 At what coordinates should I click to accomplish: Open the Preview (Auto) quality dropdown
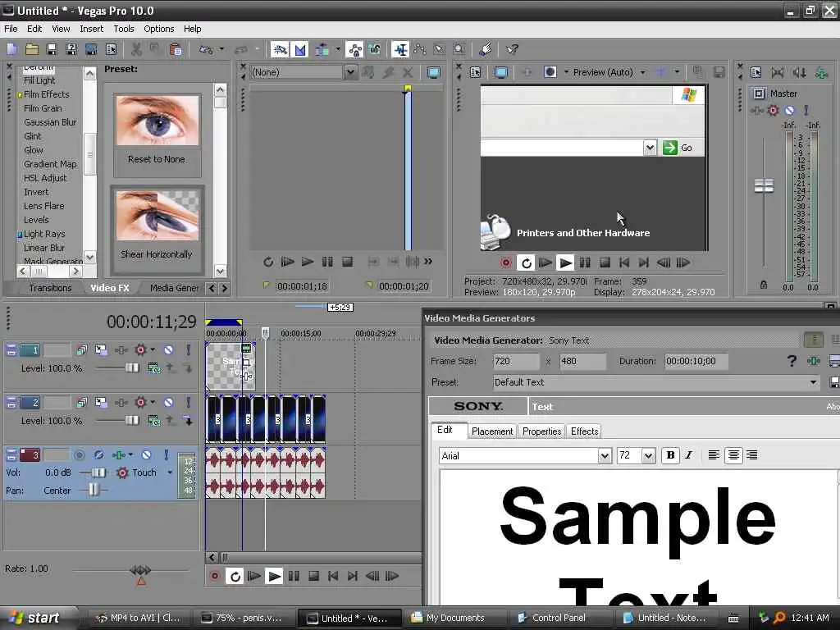pos(642,72)
